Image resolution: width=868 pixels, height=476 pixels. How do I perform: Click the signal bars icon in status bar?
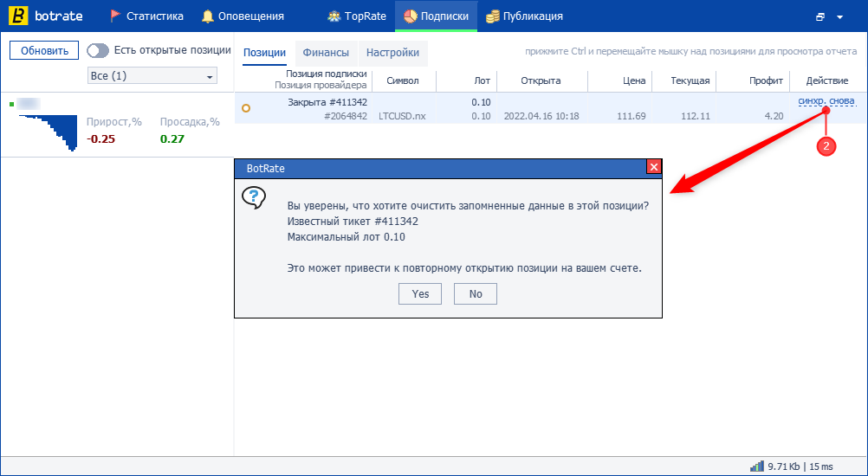click(x=756, y=466)
